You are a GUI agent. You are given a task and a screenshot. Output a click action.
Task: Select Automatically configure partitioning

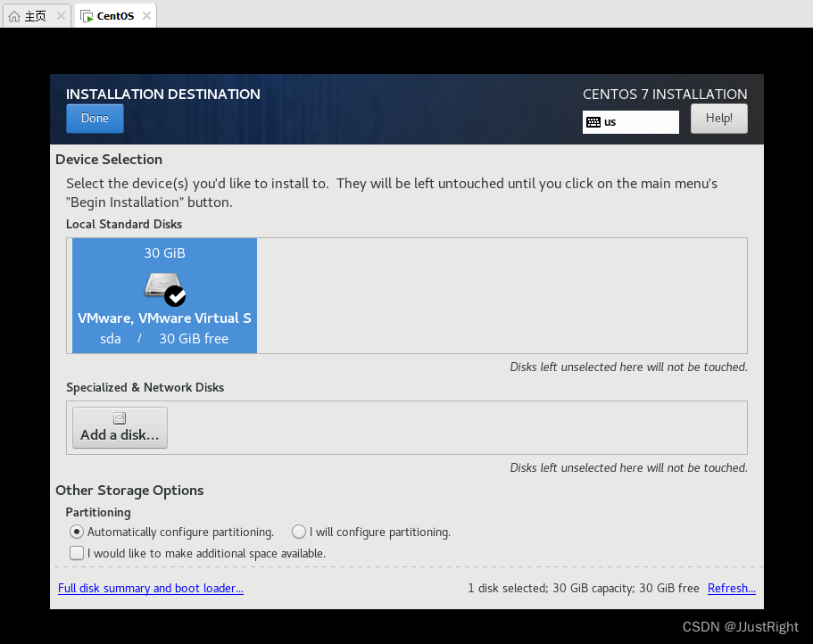tap(171, 533)
